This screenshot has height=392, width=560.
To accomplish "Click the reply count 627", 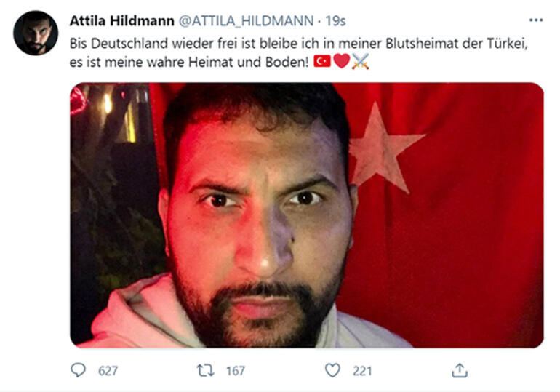I will coord(108,371).
